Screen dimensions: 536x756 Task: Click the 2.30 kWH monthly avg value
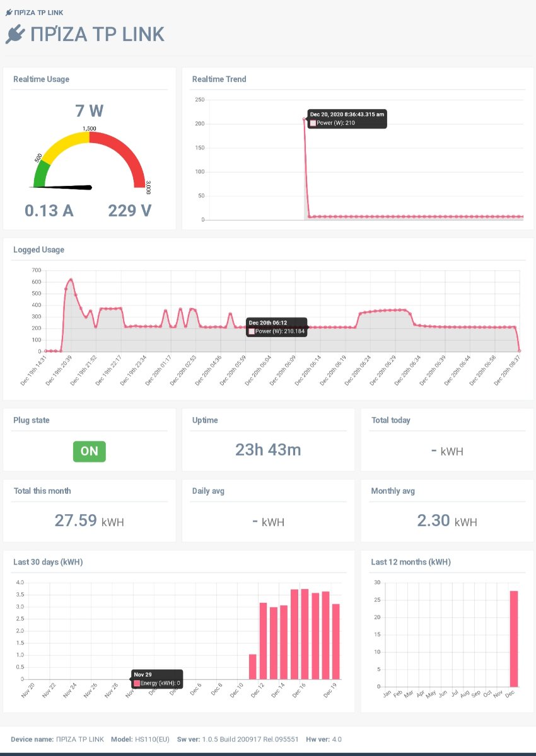pyautogui.click(x=447, y=520)
